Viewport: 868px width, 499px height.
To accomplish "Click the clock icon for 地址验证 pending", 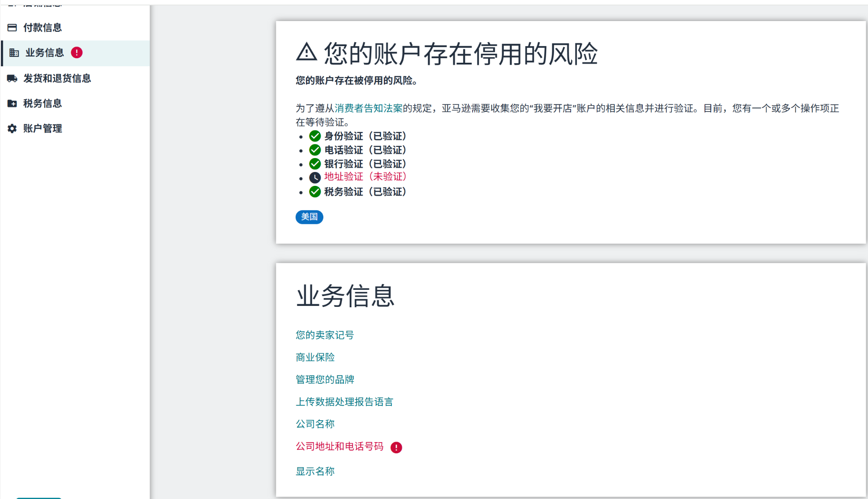I will [x=315, y=177].
